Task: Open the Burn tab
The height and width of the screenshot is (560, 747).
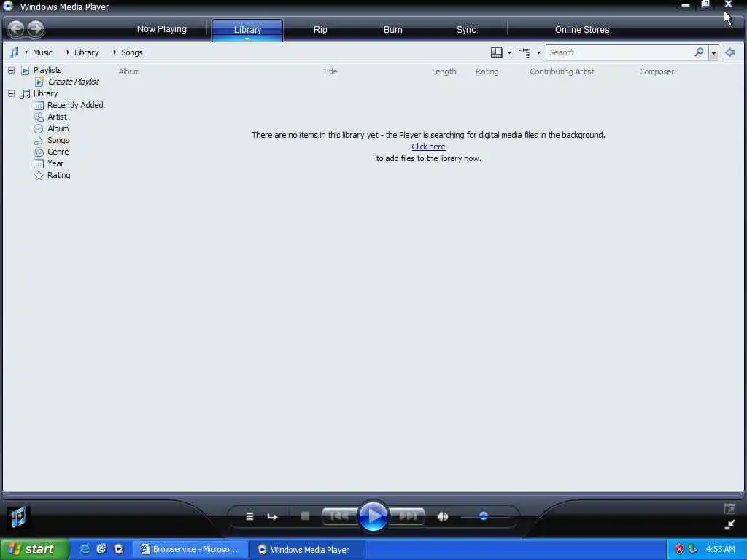Action: (392, 29)
